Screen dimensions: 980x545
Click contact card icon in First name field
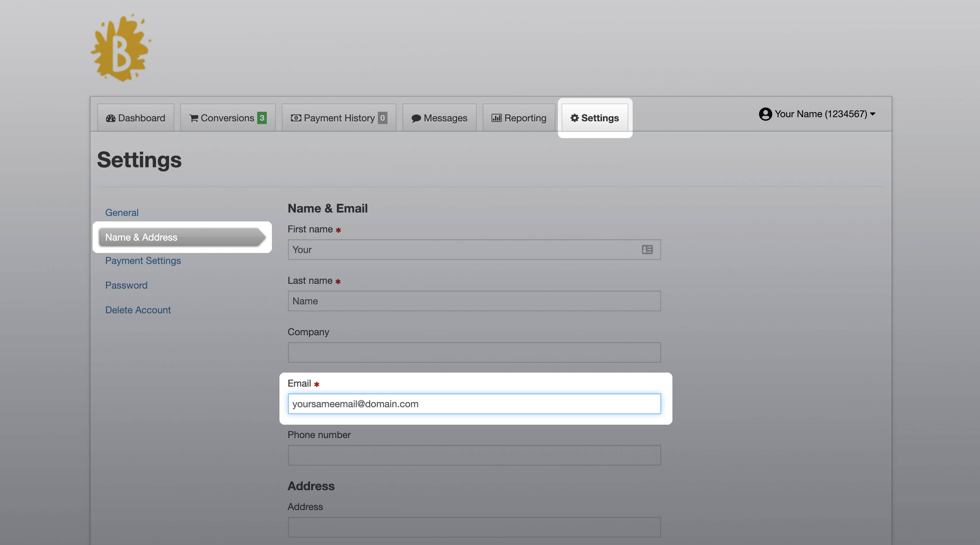point(647,250)
